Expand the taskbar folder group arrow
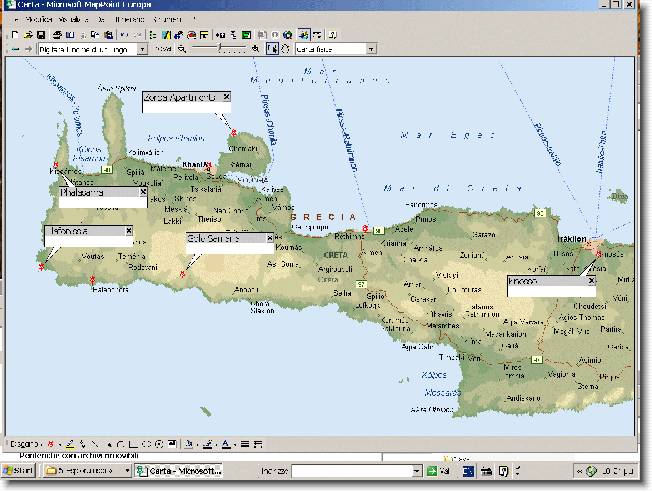Image resolution: width=652 pixels, height=492 pixels. point(127,471)
